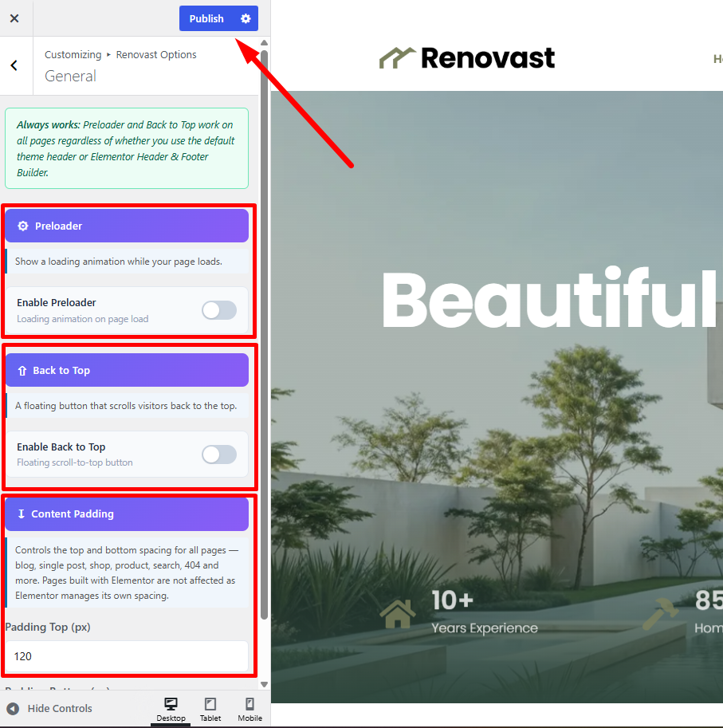Viewport: 723px width, 728px height.
Task: Toggle the Enable Preloader switch
Action: [219, 310]
